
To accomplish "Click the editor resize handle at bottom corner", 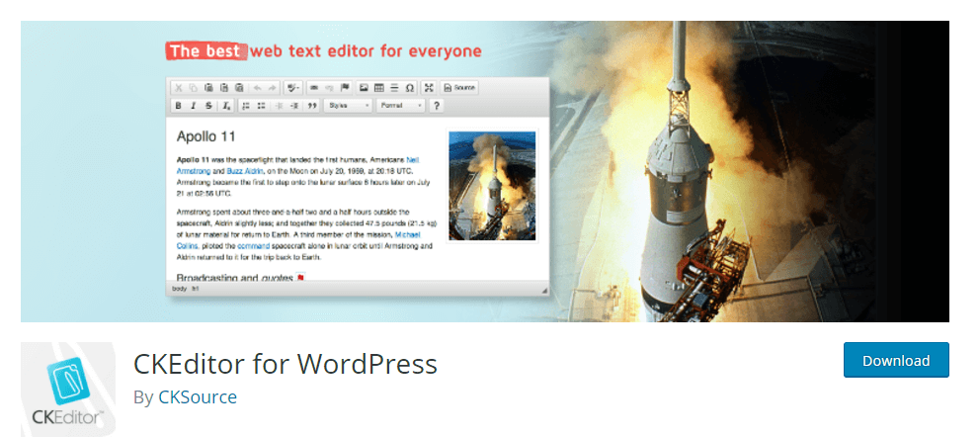I will pos(543,290).
